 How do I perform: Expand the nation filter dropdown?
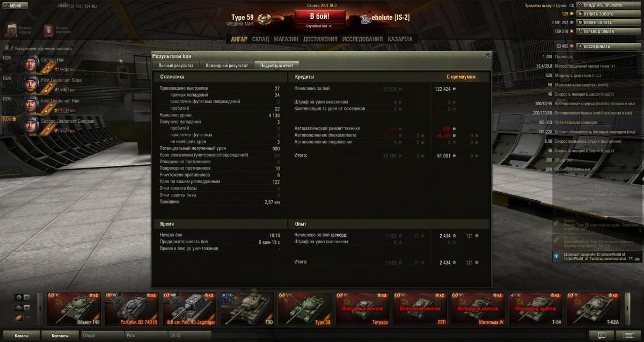click(x=26, y=297)
